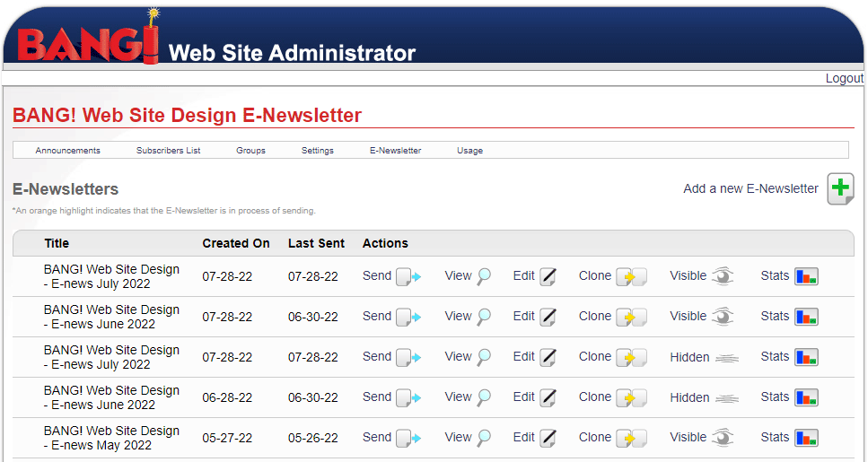
Task: Select the E-Newsletter menu item
Action: 395,151
